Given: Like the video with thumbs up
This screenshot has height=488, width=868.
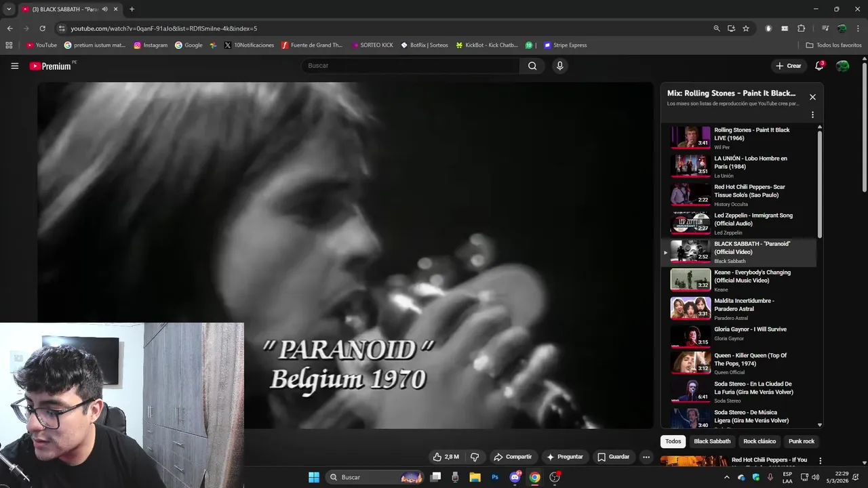Looking at the screenshot, I should tap(446, 457).
